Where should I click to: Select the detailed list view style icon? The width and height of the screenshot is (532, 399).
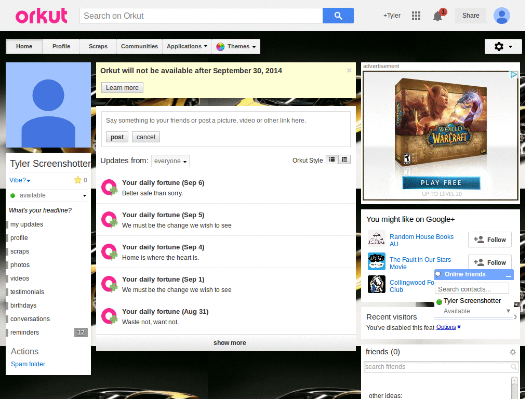[344, 159]
